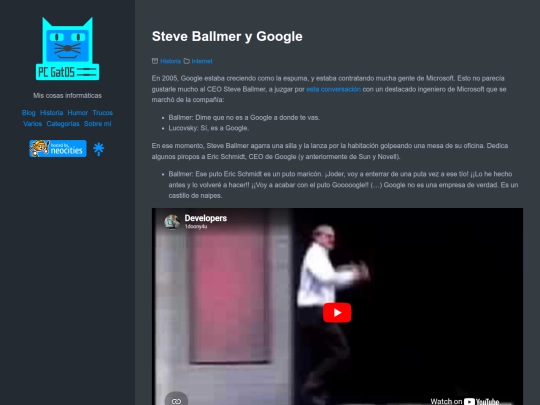
Task: Open the Internet category link under title
Action: (202, 61)
